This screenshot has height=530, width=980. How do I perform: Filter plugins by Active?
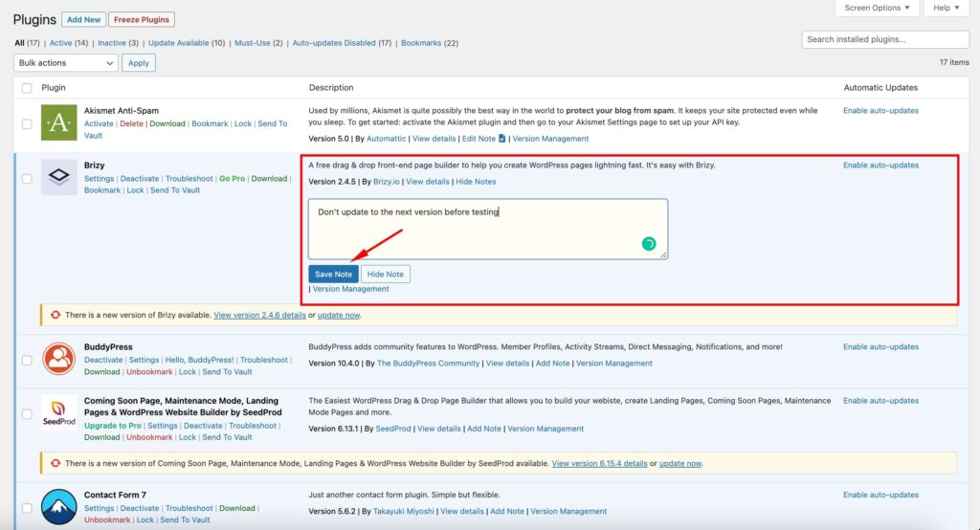(x=60, y=43)
